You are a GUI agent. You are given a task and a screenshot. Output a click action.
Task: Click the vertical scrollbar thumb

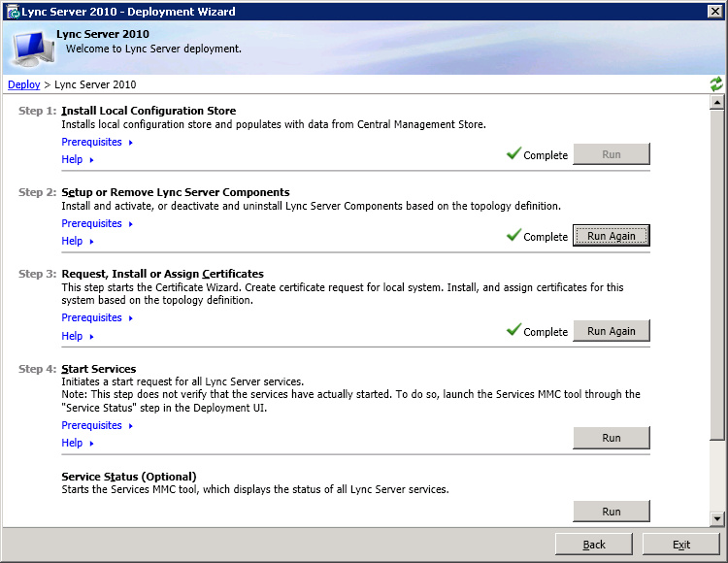[x=717, y=275]
